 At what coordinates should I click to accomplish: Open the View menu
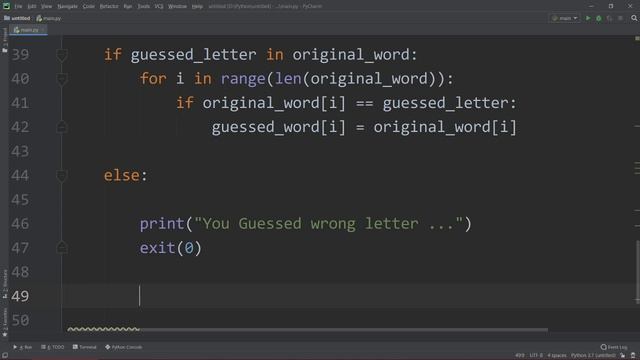[x=47, y=6]
